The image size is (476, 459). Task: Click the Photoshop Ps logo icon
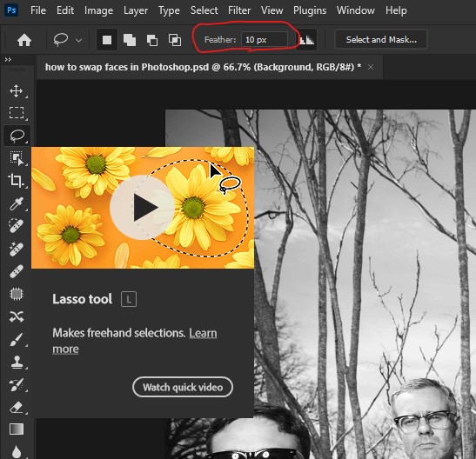11,10
